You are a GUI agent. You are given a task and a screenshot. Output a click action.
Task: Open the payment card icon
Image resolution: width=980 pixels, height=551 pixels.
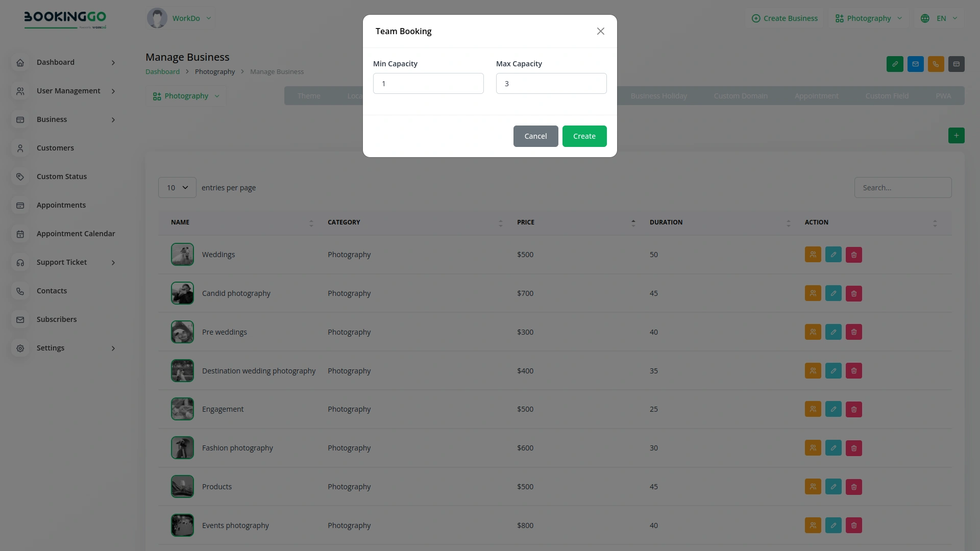pyautogui.click(x=957, y=64)
